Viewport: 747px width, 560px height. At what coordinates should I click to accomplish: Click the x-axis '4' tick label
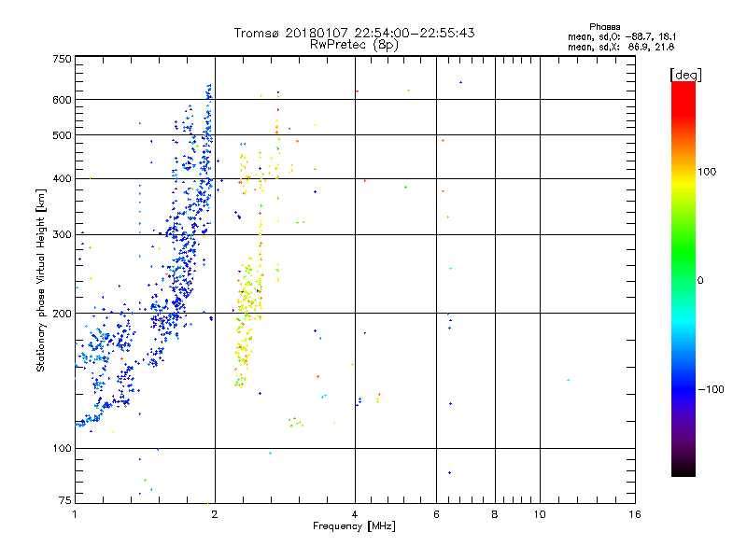(355, 514)
